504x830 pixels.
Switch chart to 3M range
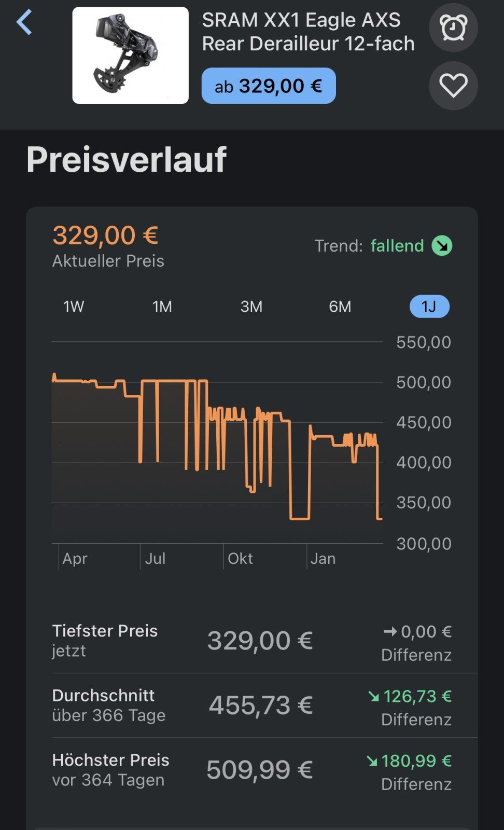coord(251,307)
